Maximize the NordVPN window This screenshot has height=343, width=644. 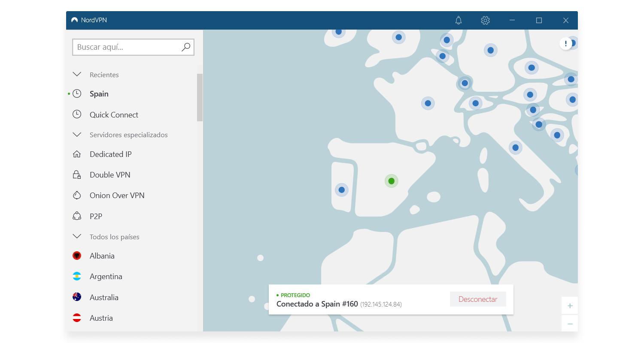pos(539,20)
